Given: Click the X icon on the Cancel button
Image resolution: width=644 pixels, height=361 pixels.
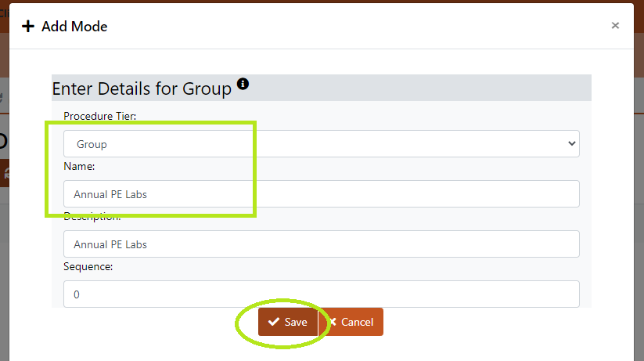Looking at the screenshot, I should [333, 322].
